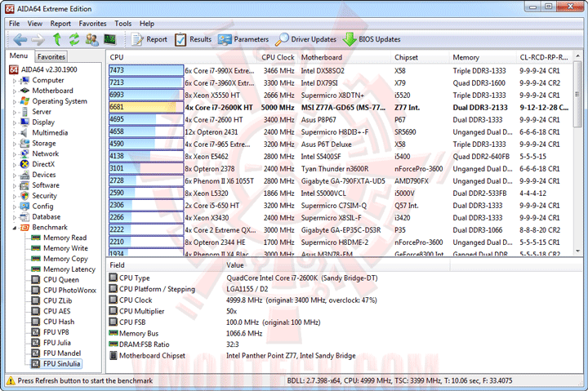Expand the Network tree node
The image size is (588, 391).
tap(14, 154)
